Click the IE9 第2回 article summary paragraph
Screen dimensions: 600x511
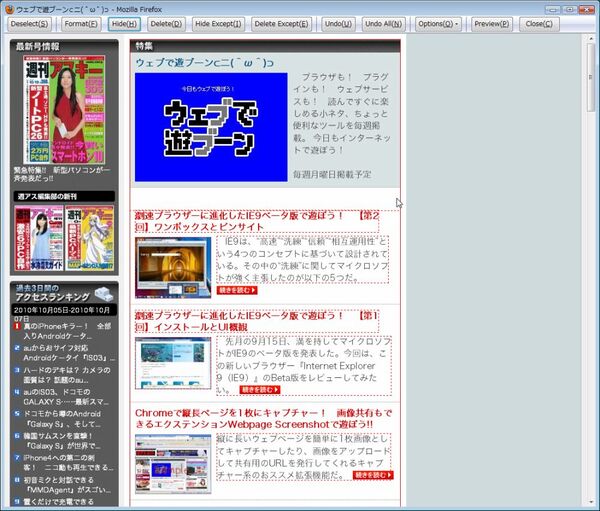pos(303,260)
